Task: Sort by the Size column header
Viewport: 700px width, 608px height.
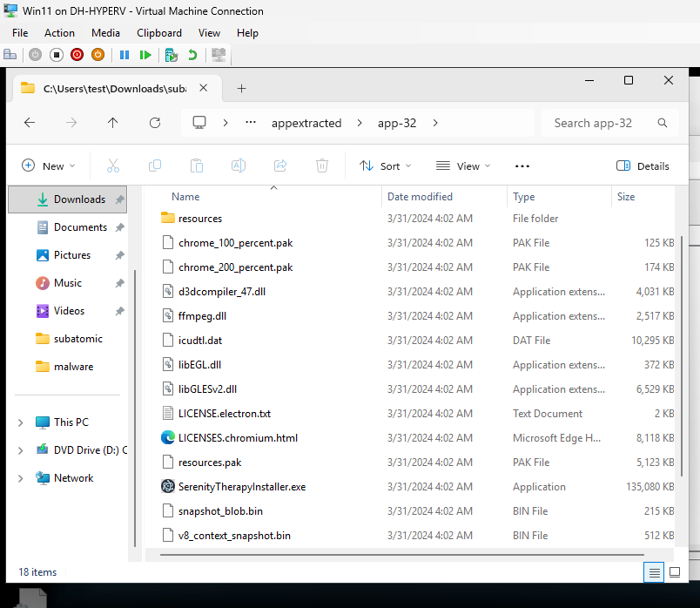Action: click(625, 197)
